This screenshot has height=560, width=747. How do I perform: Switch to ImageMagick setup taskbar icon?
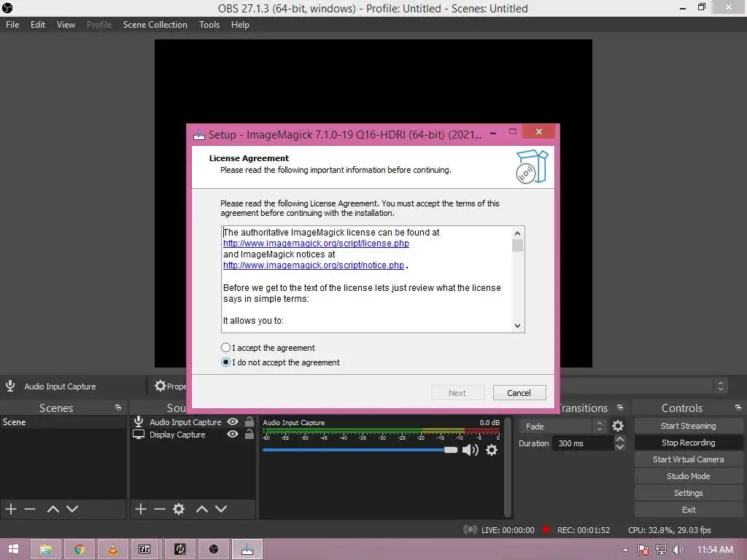point(247,549)
